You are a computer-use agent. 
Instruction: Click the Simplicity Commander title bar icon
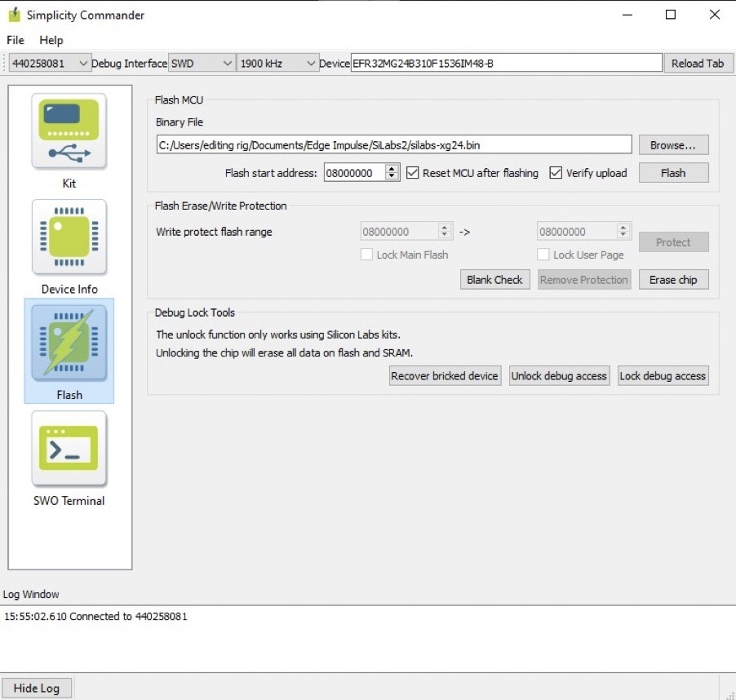tap(15, 15)
